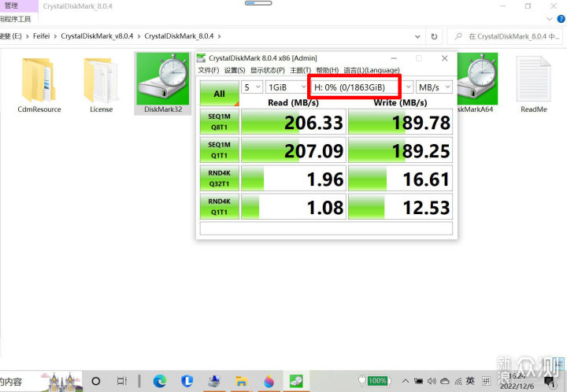Open Microsoft Edge from the taskbar
The width and height of the screenshot is (567, 392).
(x=159, y=381)
